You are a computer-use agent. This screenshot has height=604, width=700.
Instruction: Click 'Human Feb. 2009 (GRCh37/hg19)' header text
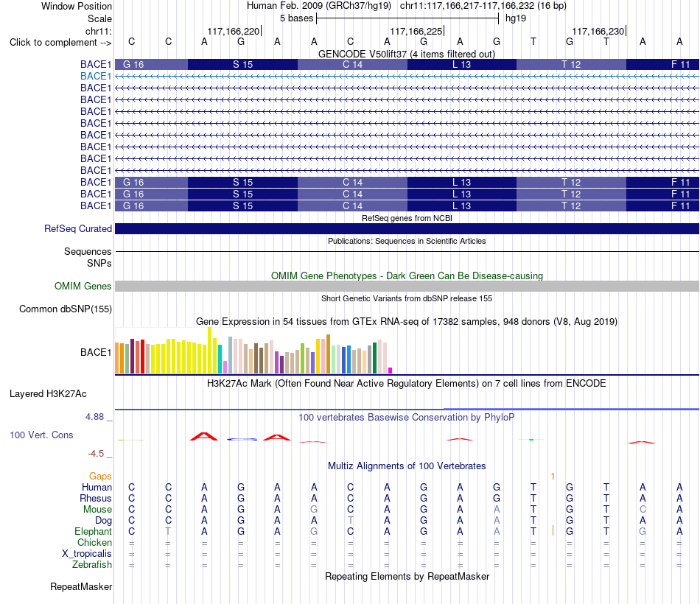point(319,6)
